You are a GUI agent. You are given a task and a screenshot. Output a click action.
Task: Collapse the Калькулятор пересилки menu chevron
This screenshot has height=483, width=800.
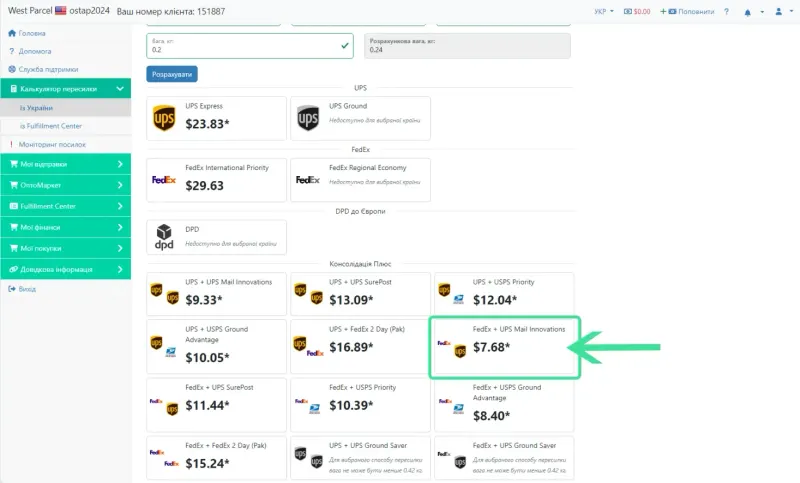coord(120,89)
